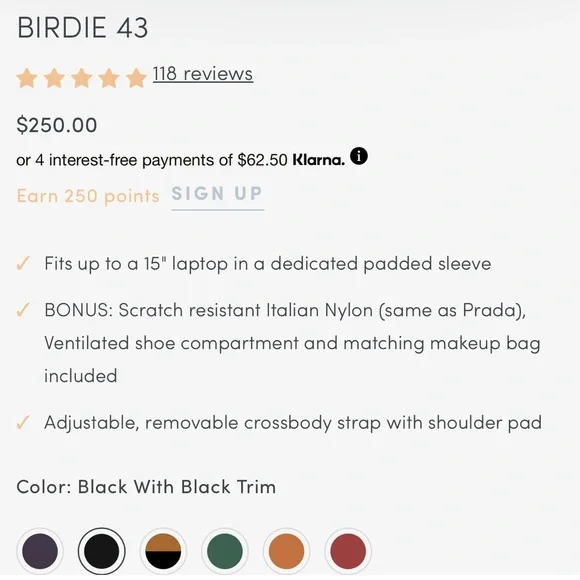Click checkmark beside BONUS Italian Nylon feature

(x=23, y=310)
